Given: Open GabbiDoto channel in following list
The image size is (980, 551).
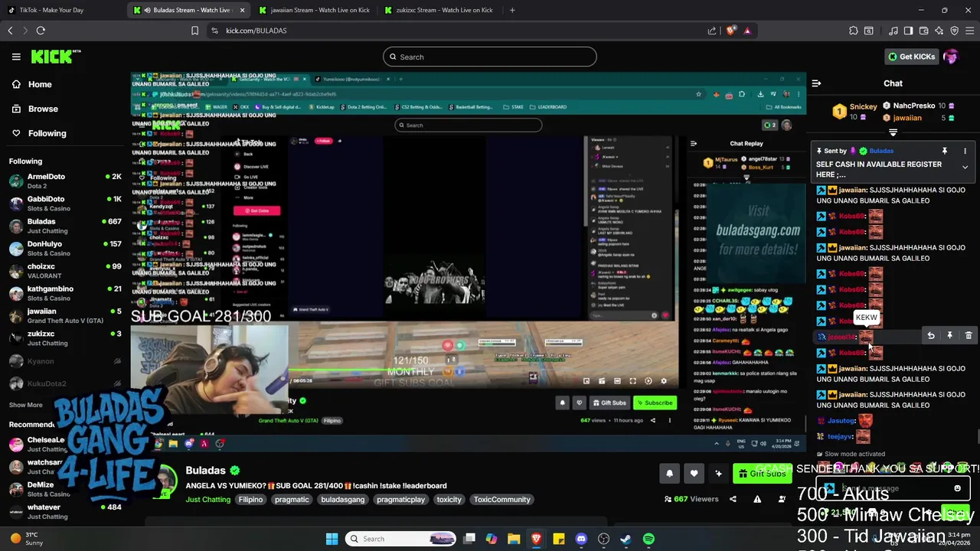Looking at the screenshot, I should [65, 204].
